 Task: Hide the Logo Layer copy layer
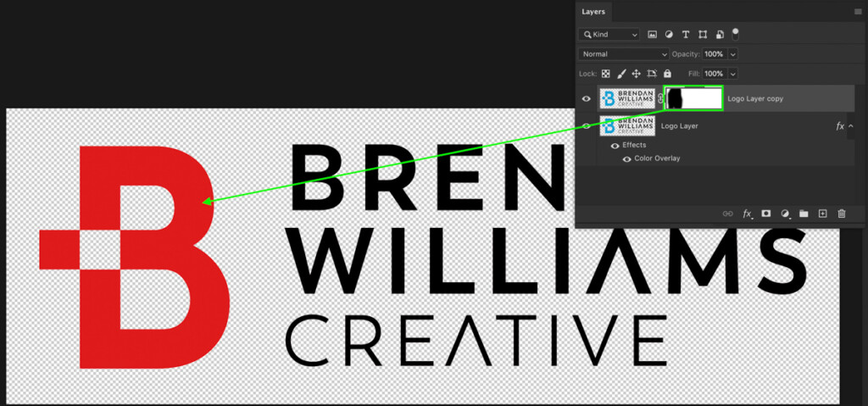(587, 98)
